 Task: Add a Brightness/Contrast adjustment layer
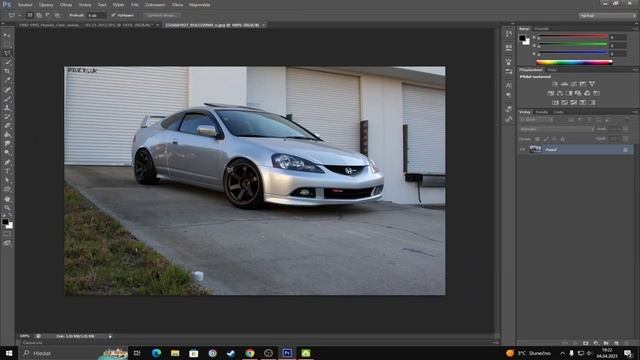555,84
